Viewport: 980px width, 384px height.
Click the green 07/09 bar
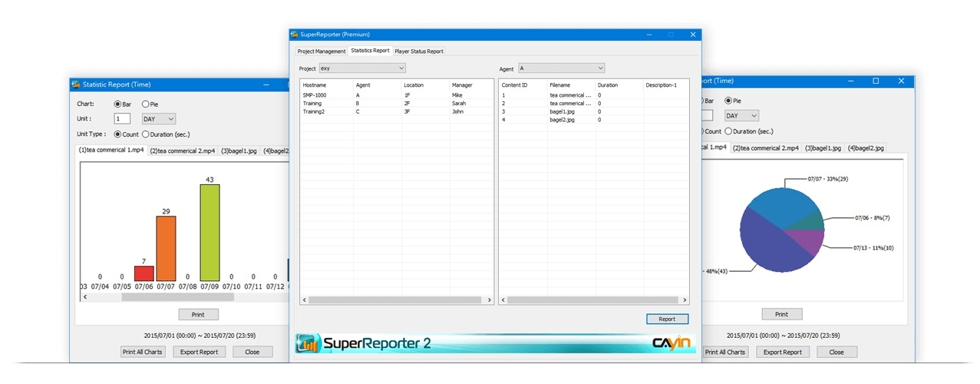coord(210,233)
